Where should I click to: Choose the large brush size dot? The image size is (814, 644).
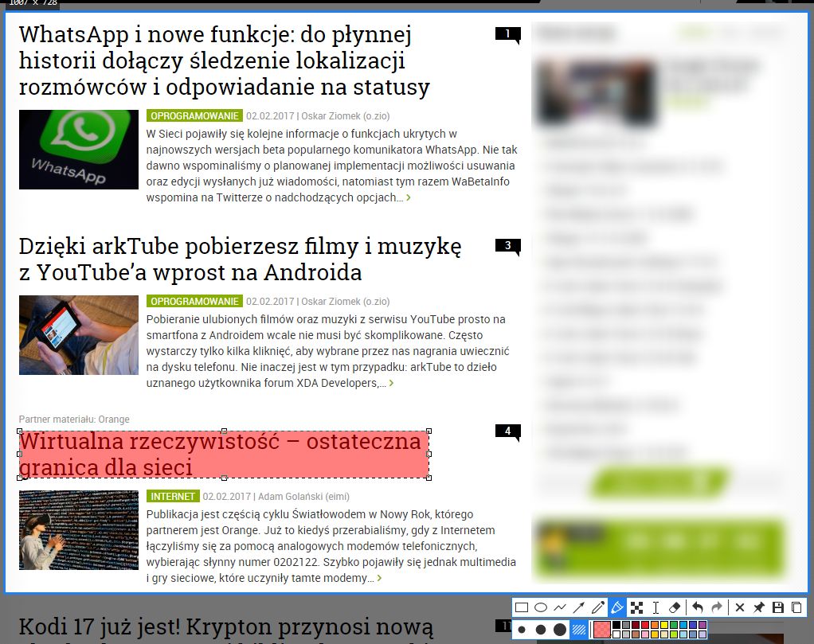tap(560, 630)
